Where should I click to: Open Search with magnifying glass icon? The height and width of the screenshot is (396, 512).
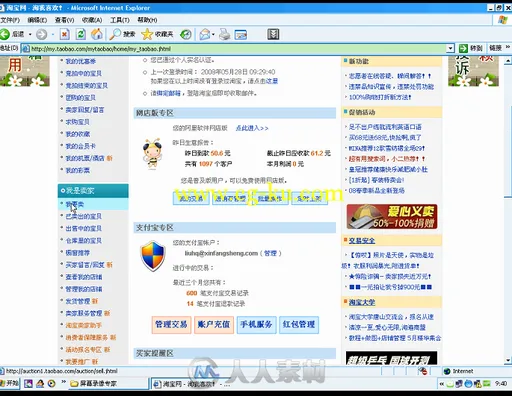click(115, 34)
